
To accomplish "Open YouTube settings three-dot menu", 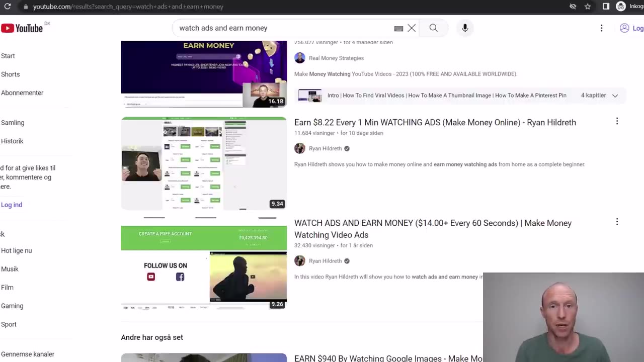I will 601,28.
